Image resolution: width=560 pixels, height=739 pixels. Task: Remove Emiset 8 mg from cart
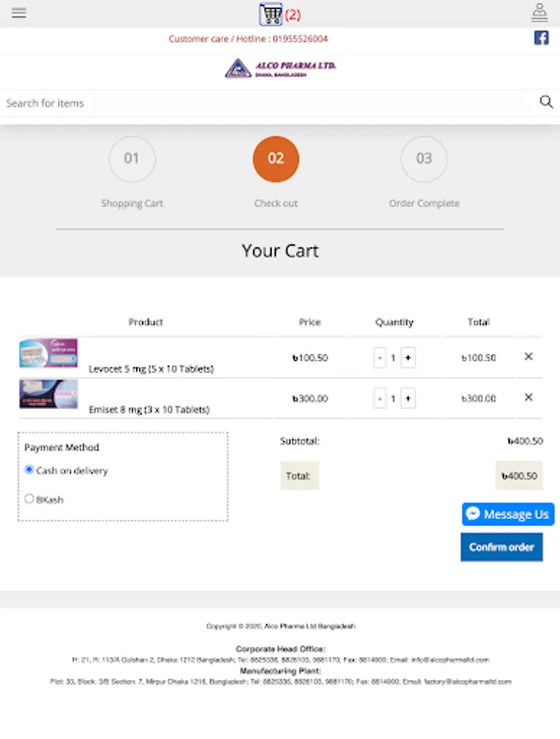coord(529,397)
